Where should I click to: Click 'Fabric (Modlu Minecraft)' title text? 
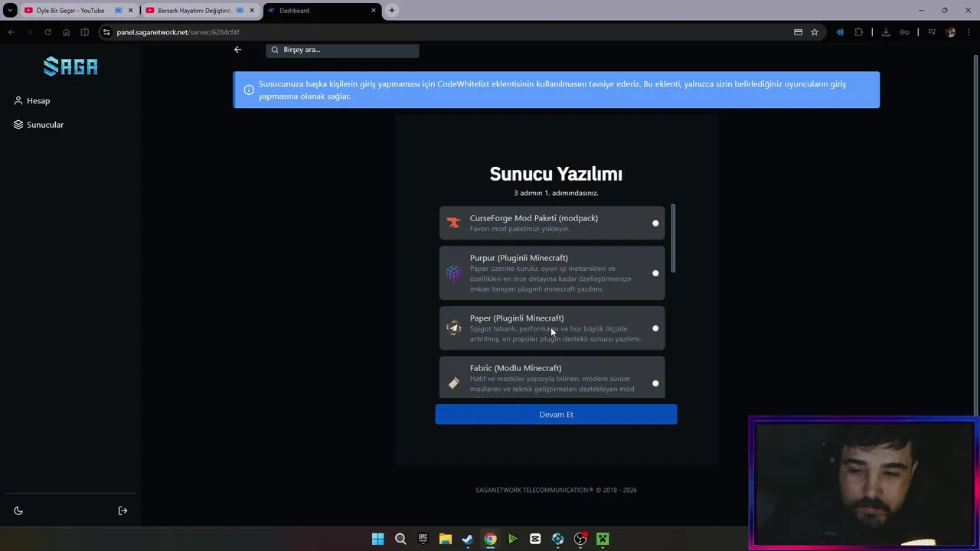point(516,368)
